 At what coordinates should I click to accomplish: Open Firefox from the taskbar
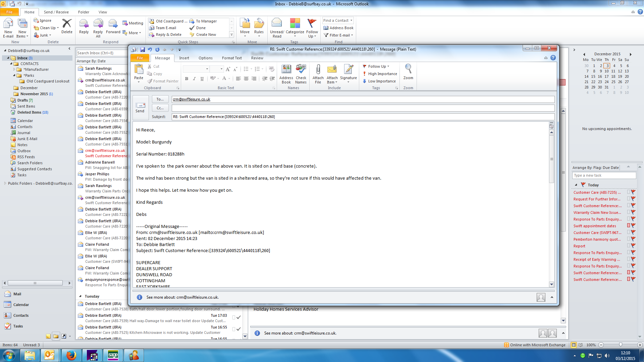pos(71,355)
